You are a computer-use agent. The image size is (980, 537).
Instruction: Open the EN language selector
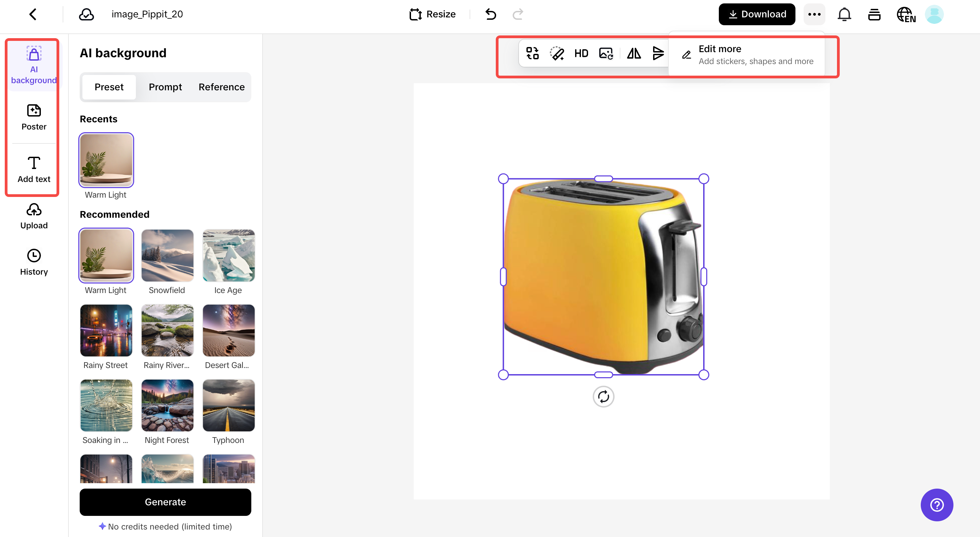[x=906, y=14]
